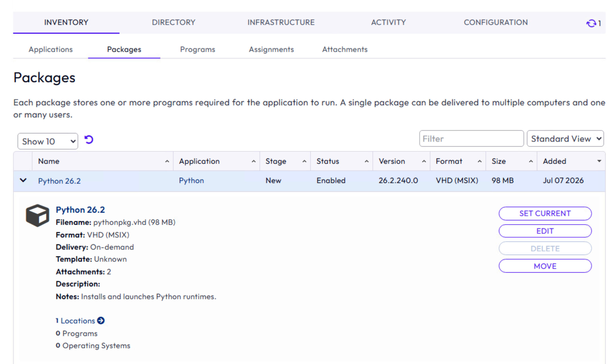The height and width of the screenshot is (364, 611).
Task: Open the Programs sub-tab
Action: pos(197,49)
